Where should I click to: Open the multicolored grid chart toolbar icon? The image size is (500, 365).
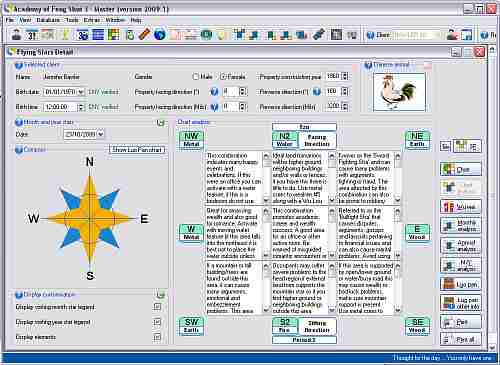pyautogui.click(x=114, y=34)
